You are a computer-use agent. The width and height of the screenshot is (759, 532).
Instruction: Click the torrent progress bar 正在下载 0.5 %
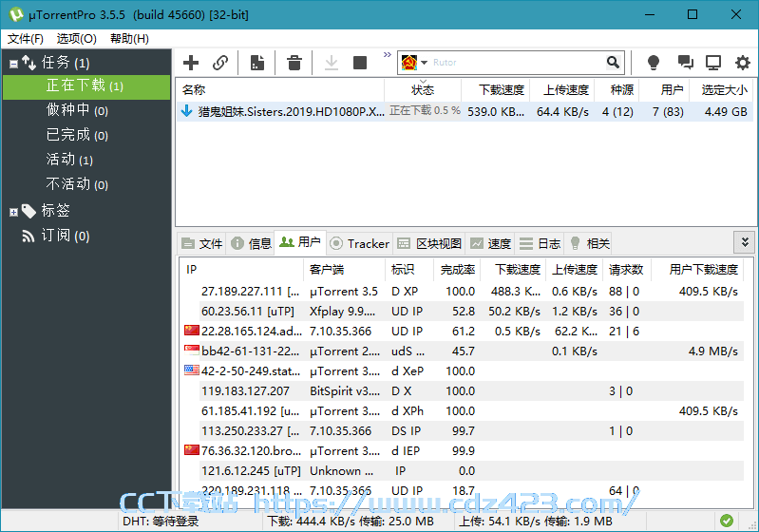pyautogui.click(x=425, y=111)
